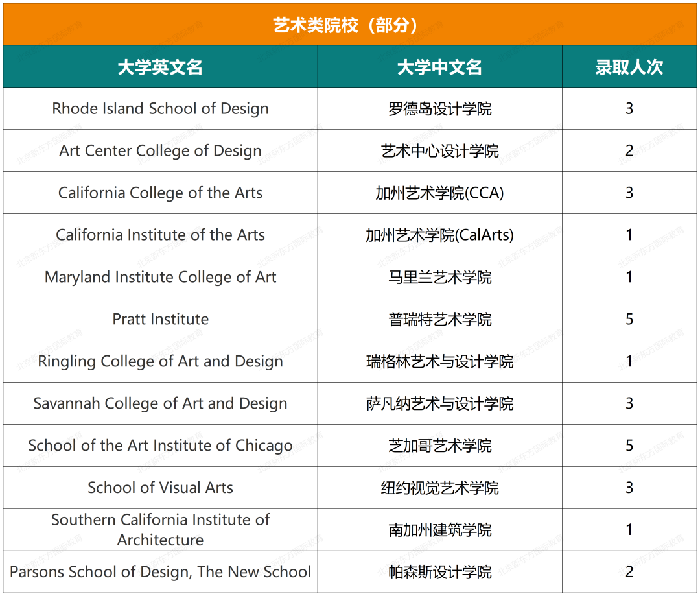Image resolution: width=700 pixels, height=596 pixels.
Task: Select the "艺术中心设计学院" cell
Action: 439,150
